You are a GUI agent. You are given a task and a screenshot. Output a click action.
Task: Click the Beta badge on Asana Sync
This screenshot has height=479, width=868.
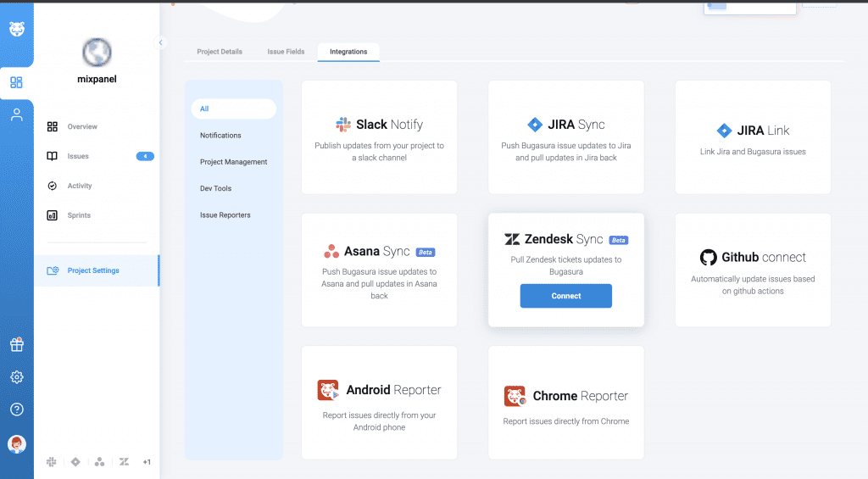coord(426,253)
